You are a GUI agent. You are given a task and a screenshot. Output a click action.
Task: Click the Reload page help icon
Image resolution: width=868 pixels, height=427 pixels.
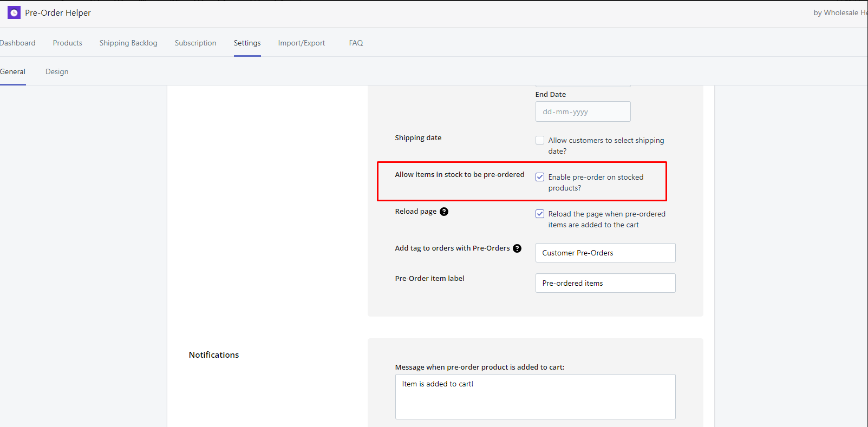pos(444,212)
